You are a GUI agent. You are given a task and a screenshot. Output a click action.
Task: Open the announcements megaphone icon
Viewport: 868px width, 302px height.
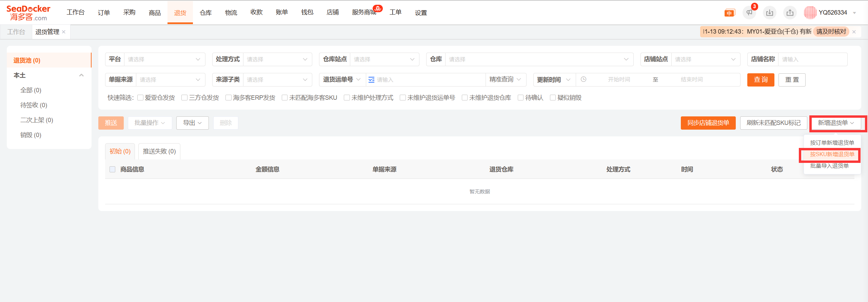749,13
